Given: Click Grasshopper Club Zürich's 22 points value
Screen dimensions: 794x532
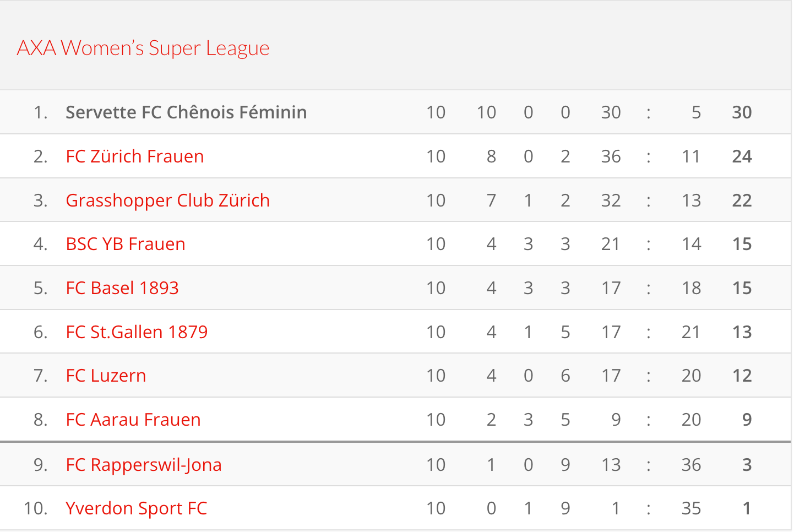Looking at the screenshot, I should tap(742, 200).
